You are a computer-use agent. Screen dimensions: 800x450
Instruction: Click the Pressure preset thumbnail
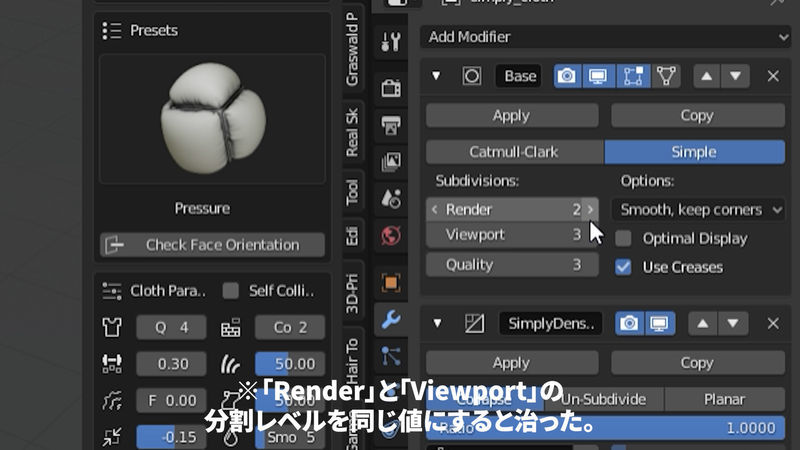coord(212,119)
